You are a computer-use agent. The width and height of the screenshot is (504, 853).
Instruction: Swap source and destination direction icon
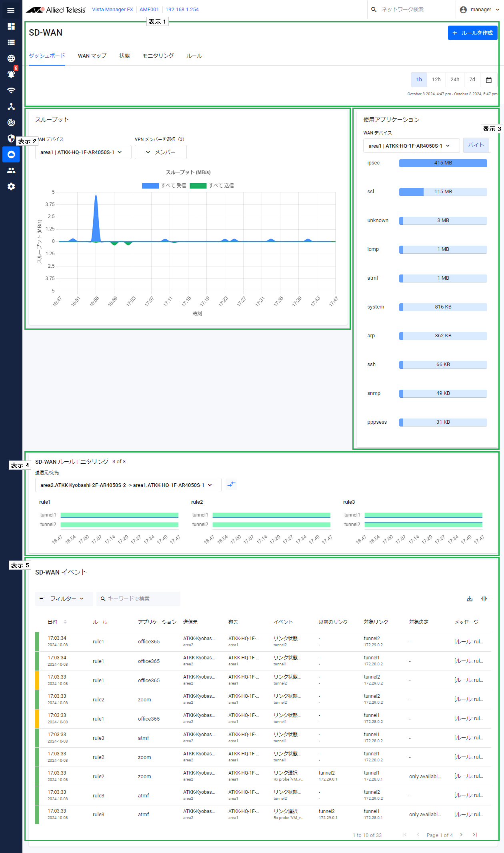pos(231,485)
